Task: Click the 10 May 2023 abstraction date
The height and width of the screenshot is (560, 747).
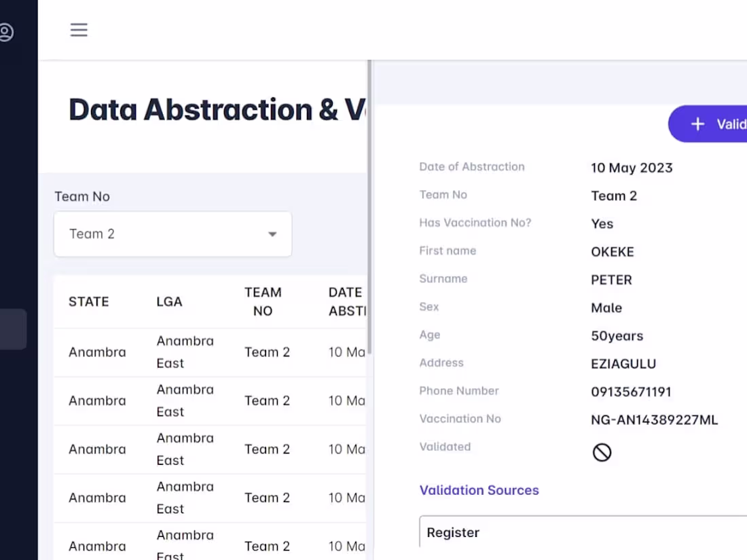Action: [x=632, y=168]
